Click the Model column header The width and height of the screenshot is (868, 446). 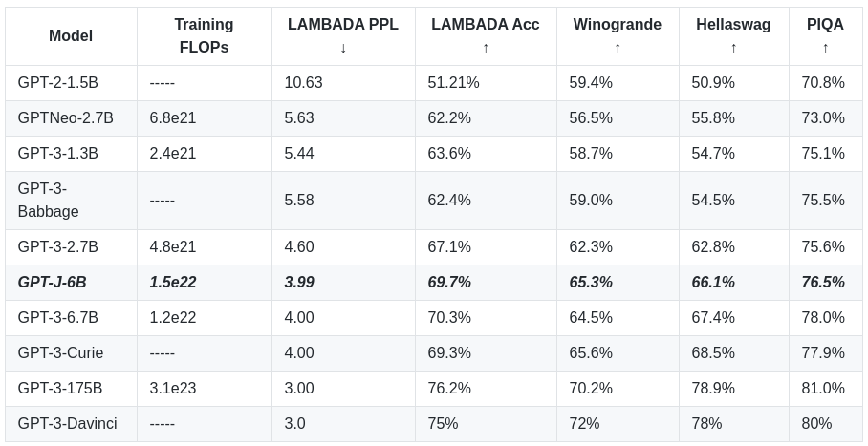[x=71, y=36]
